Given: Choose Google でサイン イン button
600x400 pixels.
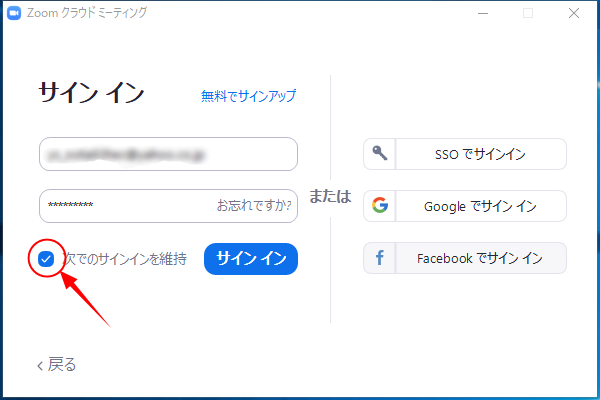Looking at the screenshot, I should click(465, 206).
